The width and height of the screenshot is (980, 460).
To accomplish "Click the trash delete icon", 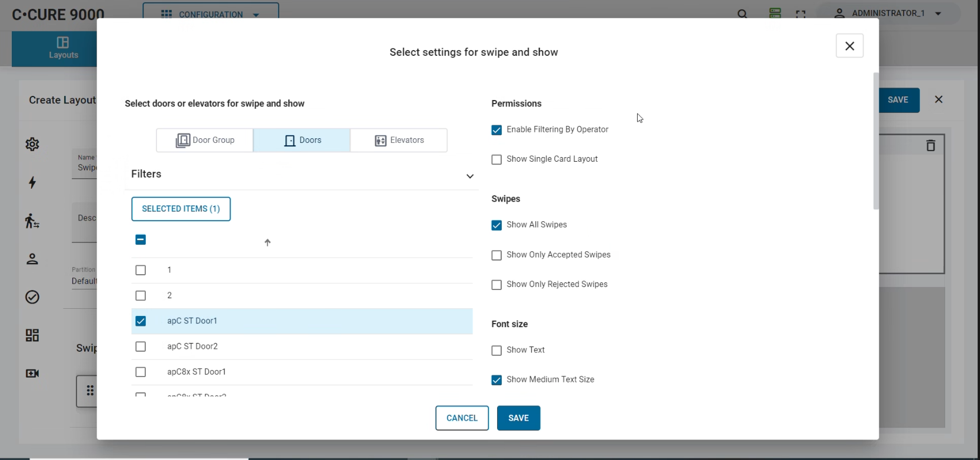I will click(931, 145).
